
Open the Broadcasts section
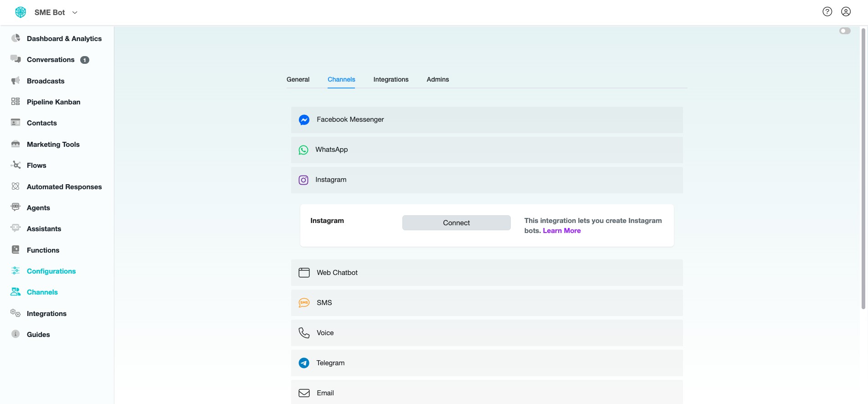point(46,81)
